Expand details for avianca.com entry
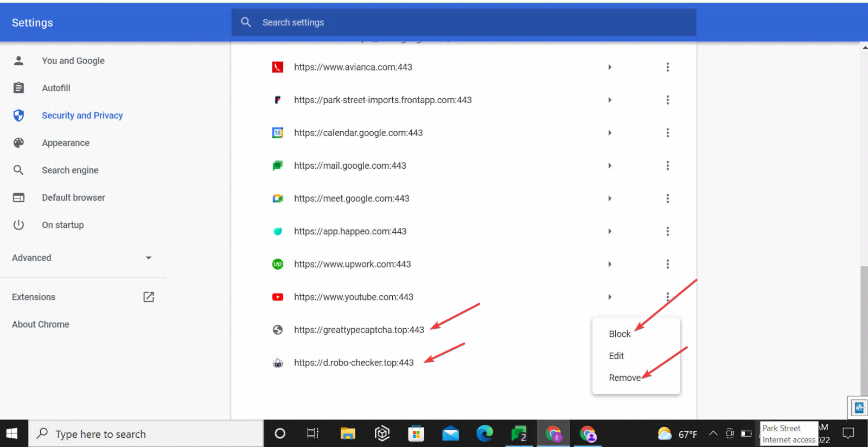Viewport: 868px width, 447px height. (x=610, y=67)
